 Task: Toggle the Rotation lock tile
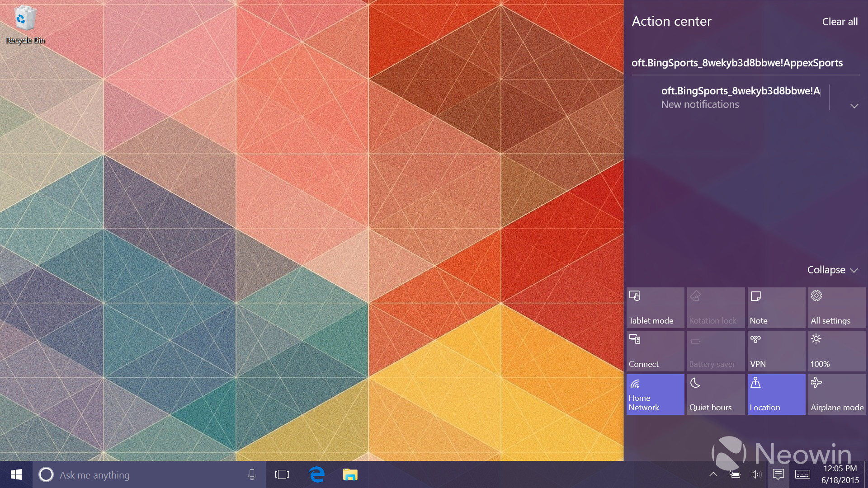tap(716, 308)
